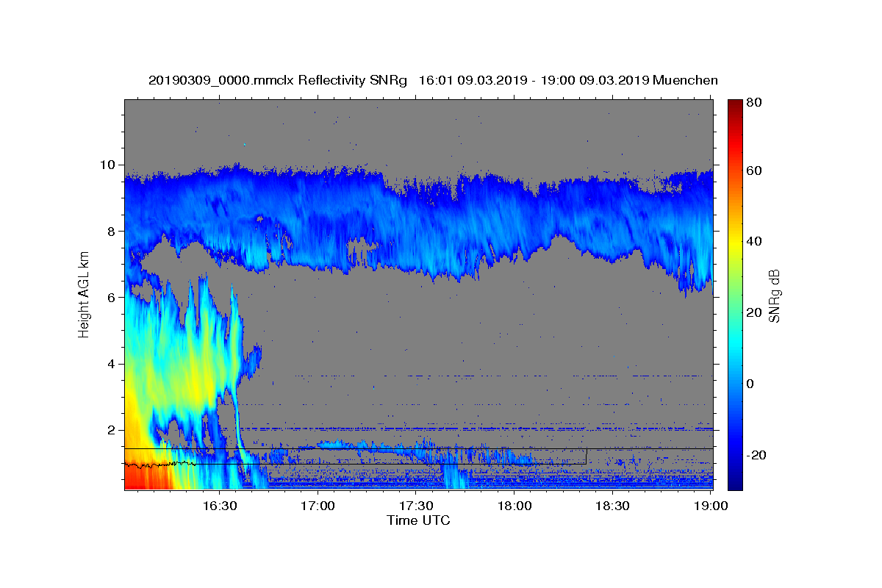Click the 18:00 time axis label
Viewport: 882px width, 588px height.
pos(514,506)
